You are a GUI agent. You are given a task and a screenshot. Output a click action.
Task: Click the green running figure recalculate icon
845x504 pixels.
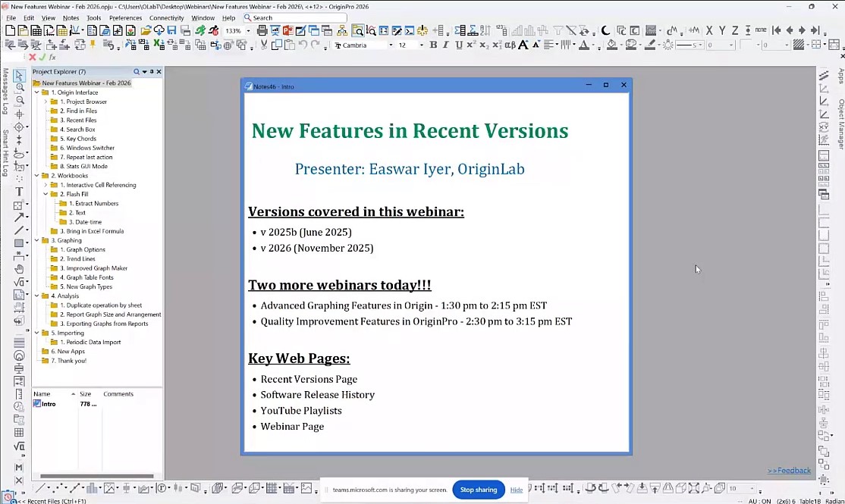pyautogui.click(x=200, y=30)
